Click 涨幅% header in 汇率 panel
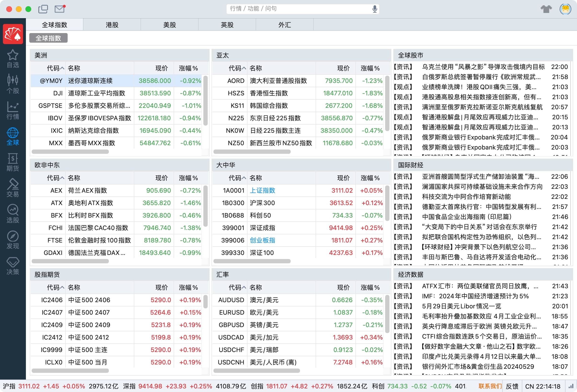The height and width of the screenshot is (392, 577). (370, 288)
